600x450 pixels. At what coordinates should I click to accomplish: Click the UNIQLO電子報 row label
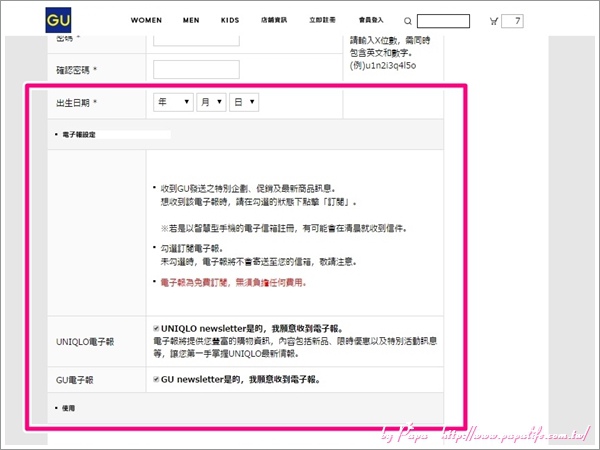(85, 342)
